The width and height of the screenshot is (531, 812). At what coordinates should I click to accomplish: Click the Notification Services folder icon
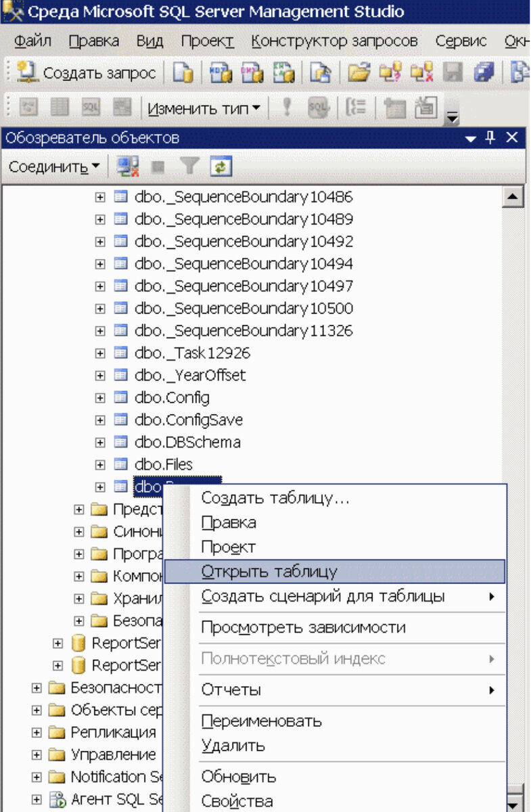[x=57, y=777]
